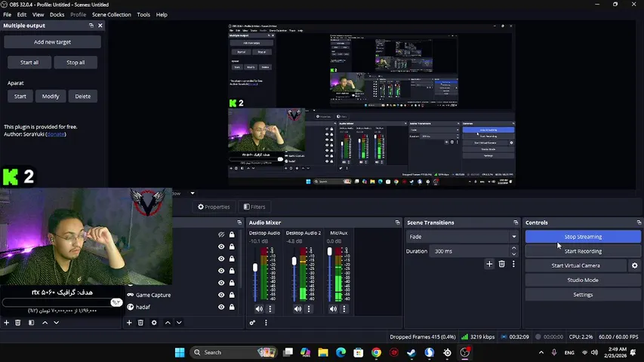The height and width of the screenshot is (362, 644).
Task: Remove selected source with trash icon
Action: point(140,323)
